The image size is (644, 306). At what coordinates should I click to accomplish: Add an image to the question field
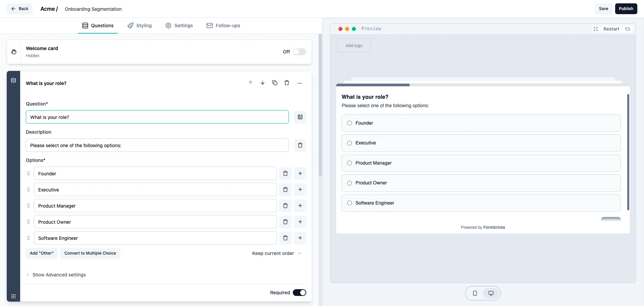pos(300,117)
